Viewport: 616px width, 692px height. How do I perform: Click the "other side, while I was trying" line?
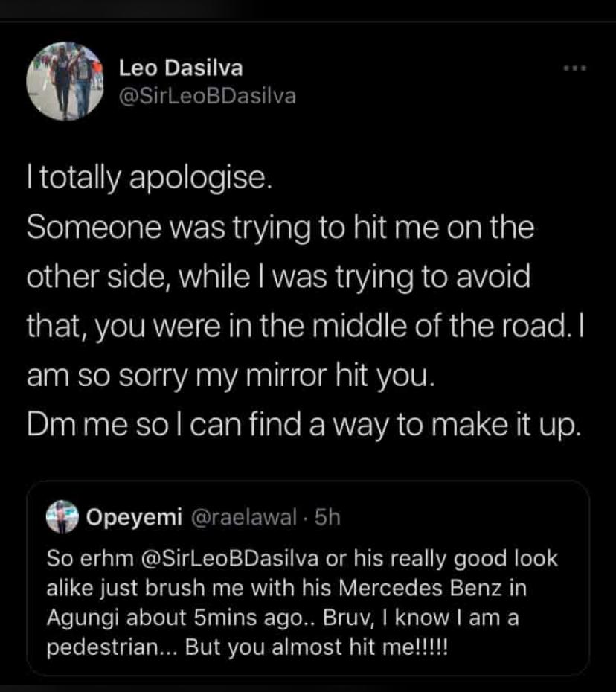tap(278, 277)
